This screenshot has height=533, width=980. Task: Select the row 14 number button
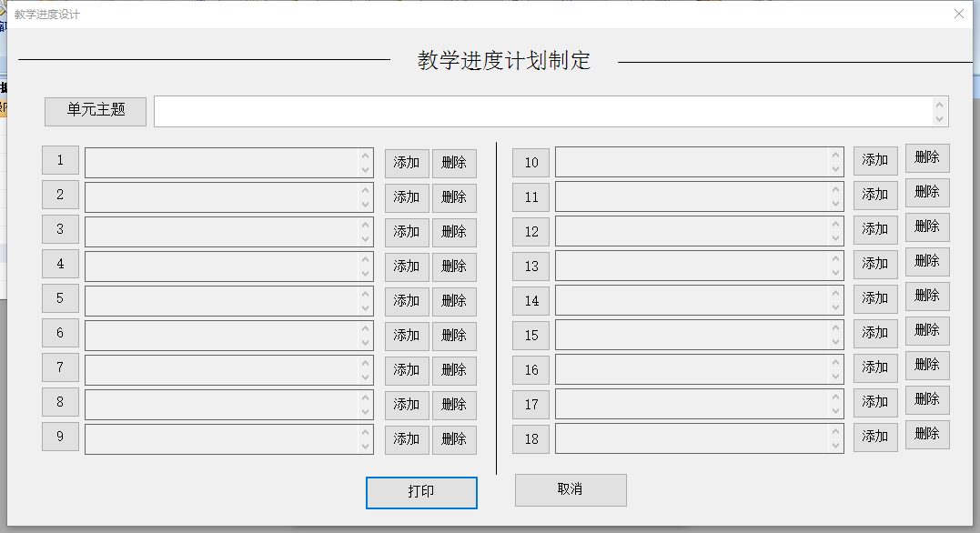(x=531, y=302)
